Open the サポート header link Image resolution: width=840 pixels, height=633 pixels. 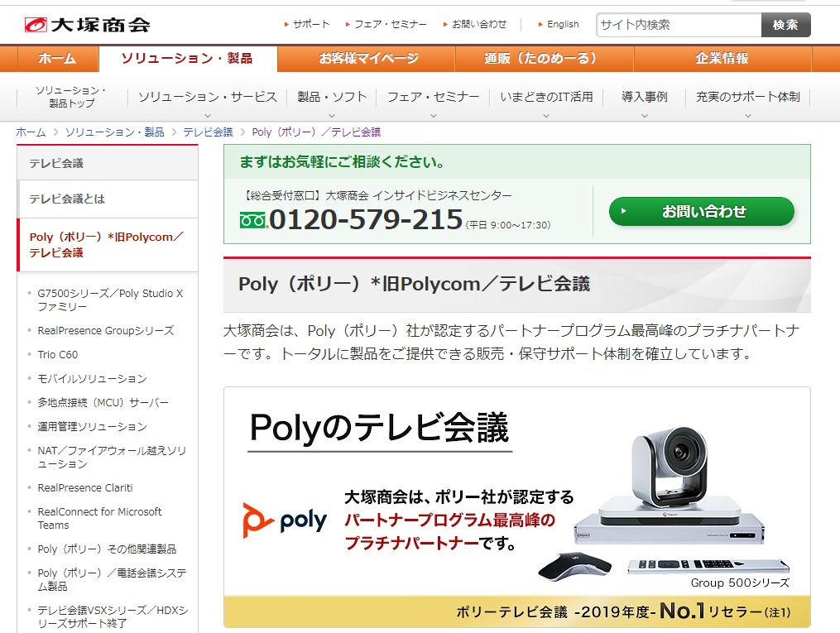(x=307, y=24)
